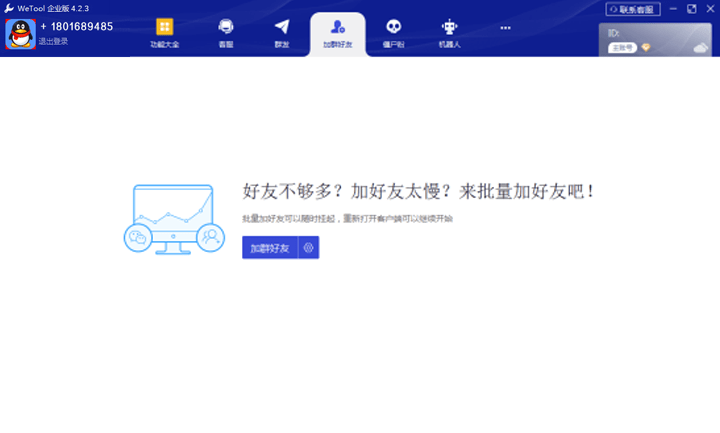The width and height of the screenshot is (720, 433).
Task: Minimize the WeTool window
Action: coord(673,9)
